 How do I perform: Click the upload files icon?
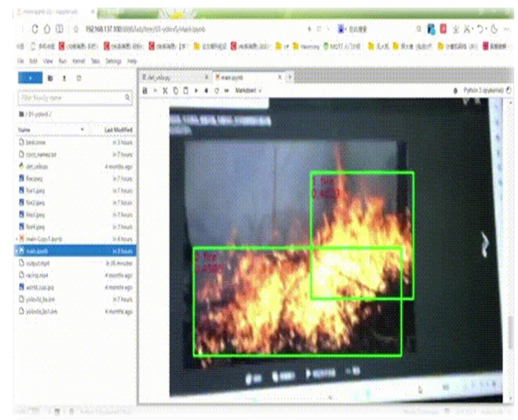tap(64, 78)
